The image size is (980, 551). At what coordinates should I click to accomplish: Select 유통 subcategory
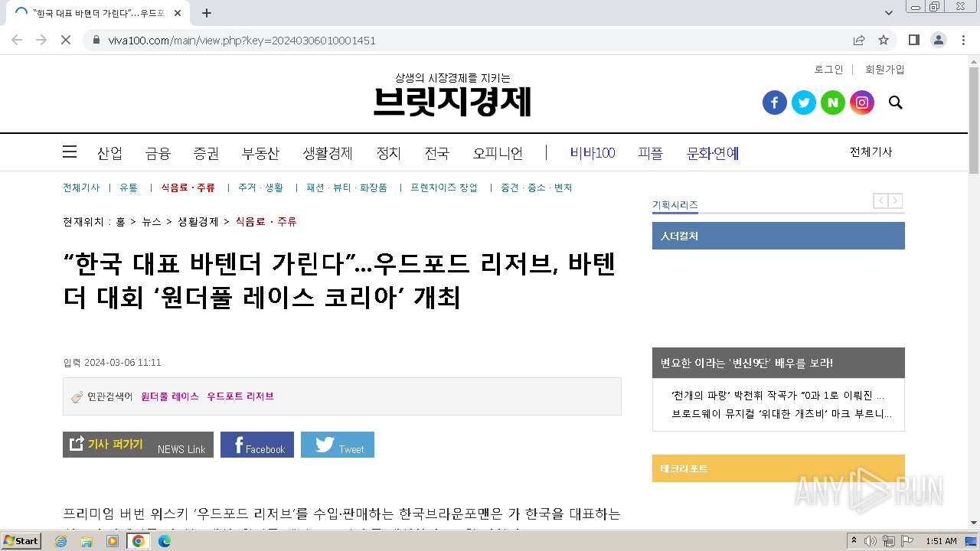pos(129,187)
